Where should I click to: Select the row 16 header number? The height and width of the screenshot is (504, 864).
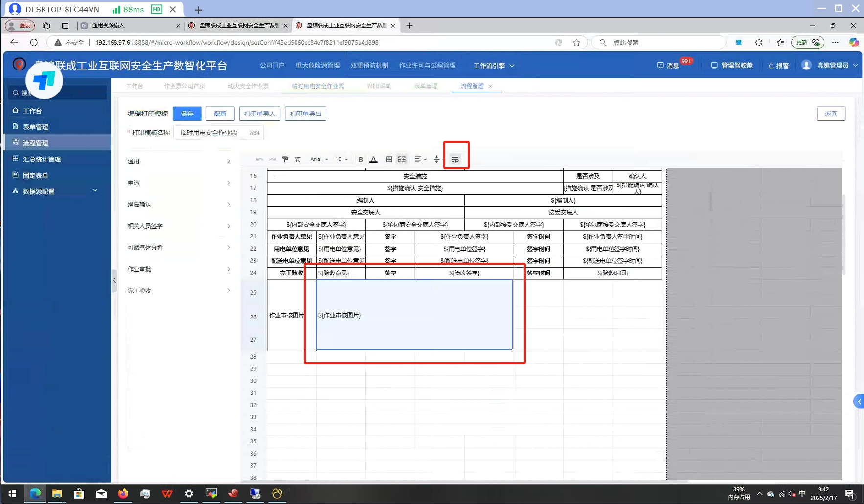[253, 176]
